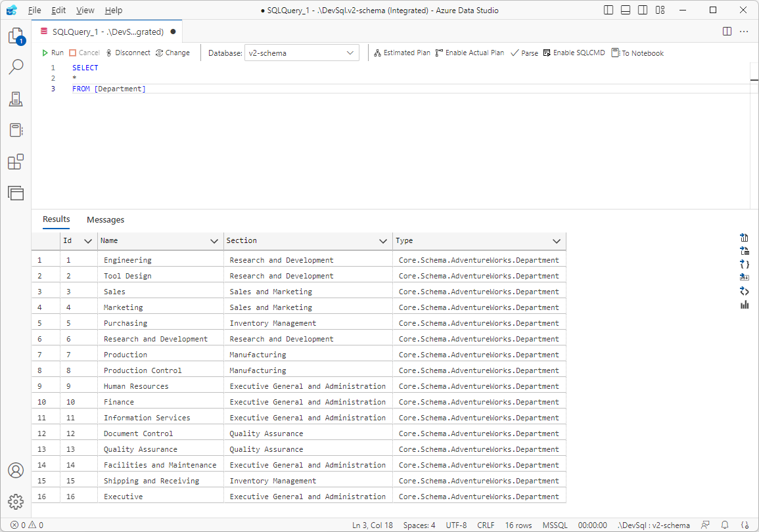Open the Help menu
Viewport: 759px width, 532px height.
coord(113,10)
